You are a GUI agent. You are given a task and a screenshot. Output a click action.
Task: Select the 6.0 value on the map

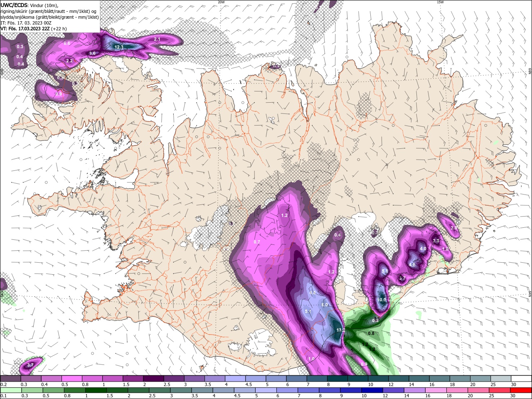[x=325, y=305]
